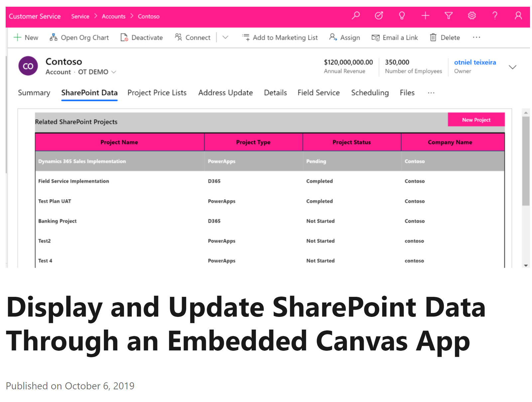Expand the Connect dropdown chevron

pyautogui.click(x=225, y=38)
